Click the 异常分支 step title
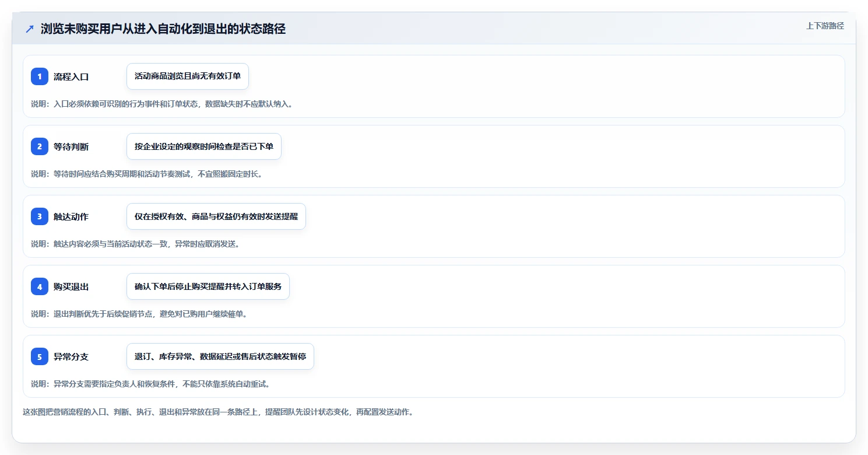This screenshot has width=868, height=455. 71,356
